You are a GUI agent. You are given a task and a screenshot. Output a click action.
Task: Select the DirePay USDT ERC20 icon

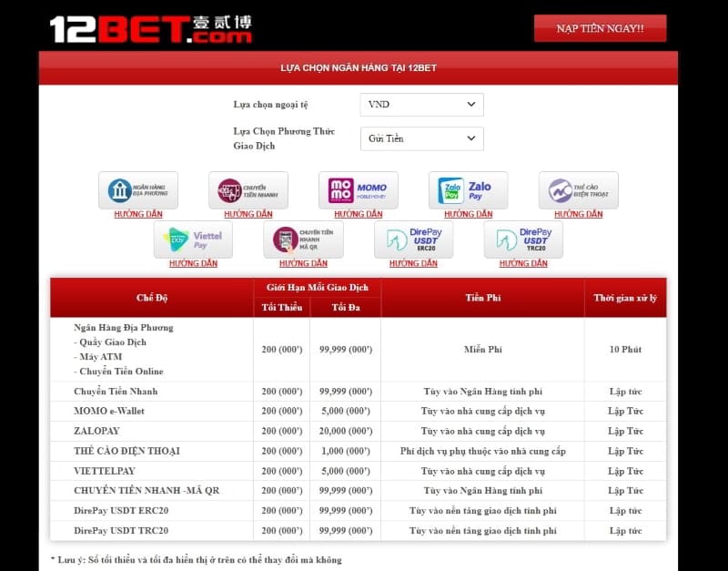pyautogui.click(x=413, y=239)
